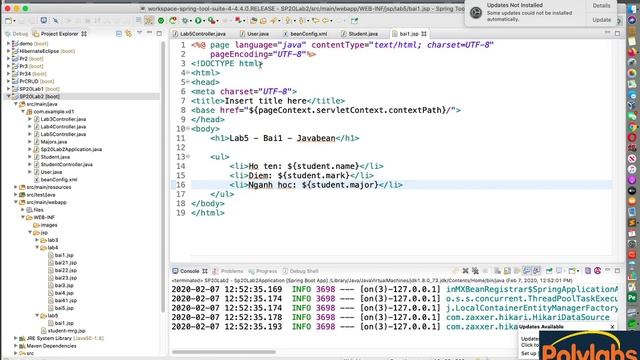Toggle Show Console on standard output change

point(527,271)
